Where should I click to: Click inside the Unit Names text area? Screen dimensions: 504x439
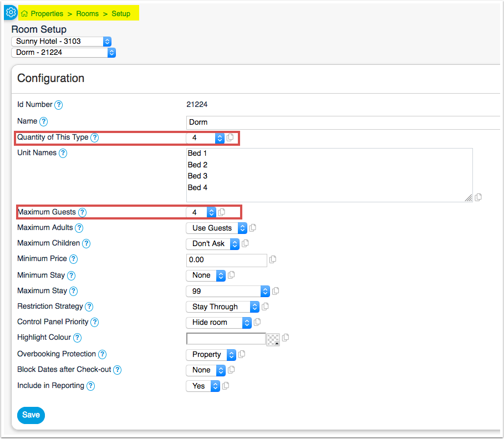tap(329, 175)
